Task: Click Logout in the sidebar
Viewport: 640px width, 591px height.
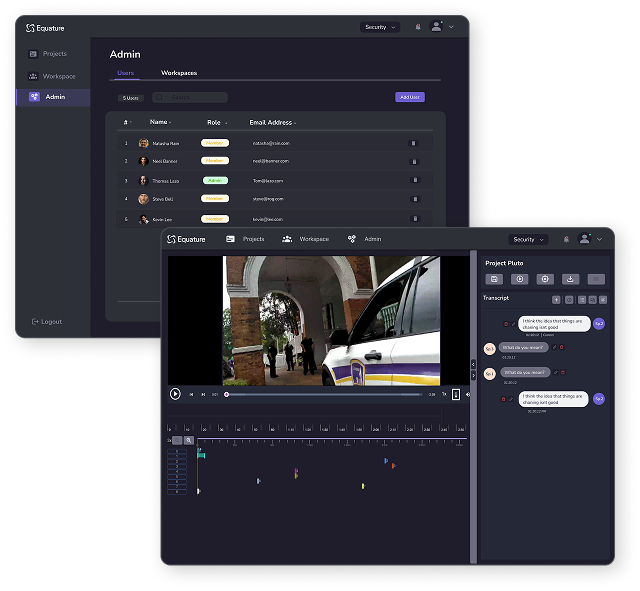Action: point(47,321)
